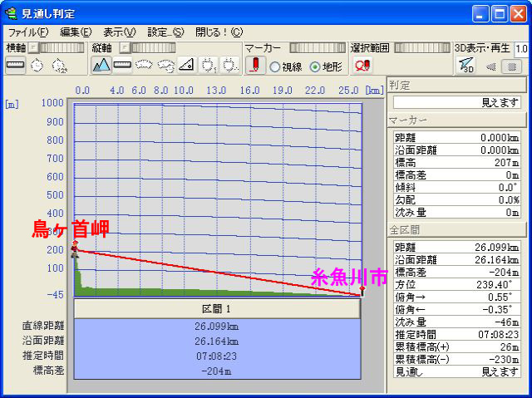Collapse the 全区間 panel header

coord(456,230)
